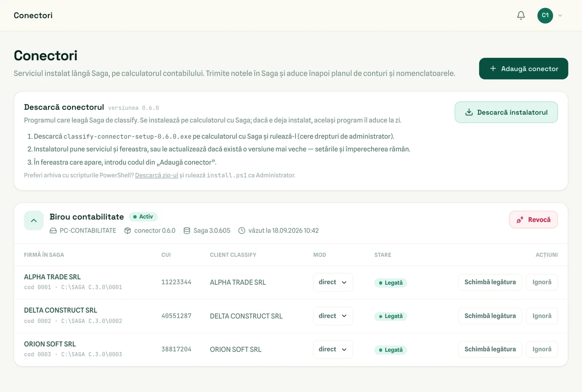Click the Activ status badge
The width and height of the screenshot is (582, 392).
[x=143, y=217]
